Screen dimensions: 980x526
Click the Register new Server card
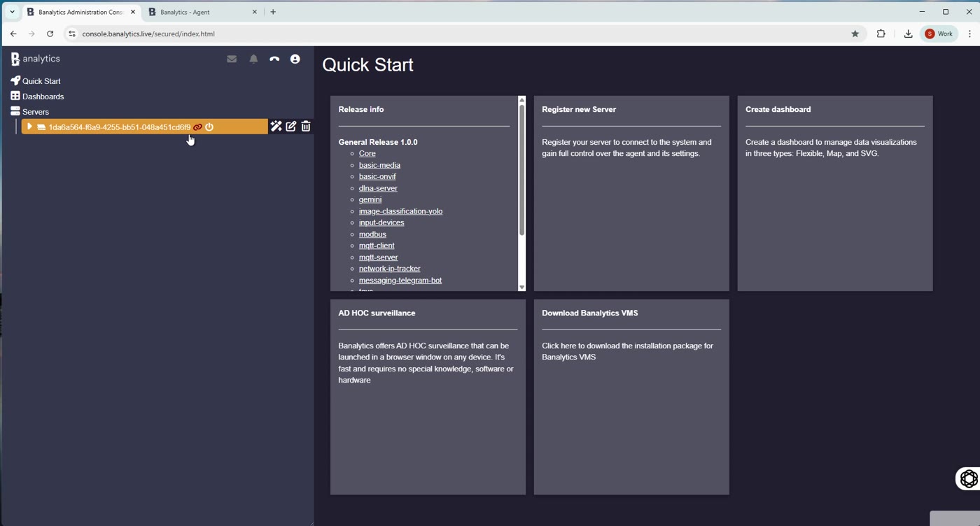[x=631, y=193]
